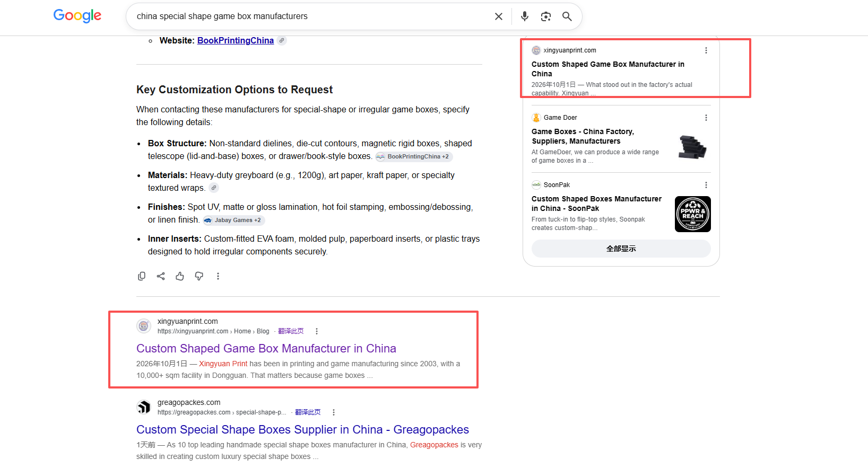Open options menu for SoonPak source card
Viewport: 868px width, 468px height.
point(706,185)
